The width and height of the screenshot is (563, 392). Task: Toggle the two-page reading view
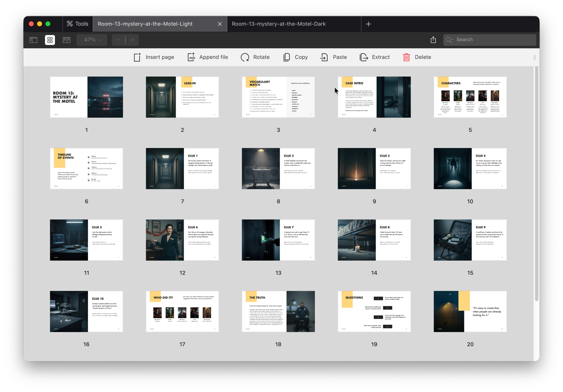point(66,40)
